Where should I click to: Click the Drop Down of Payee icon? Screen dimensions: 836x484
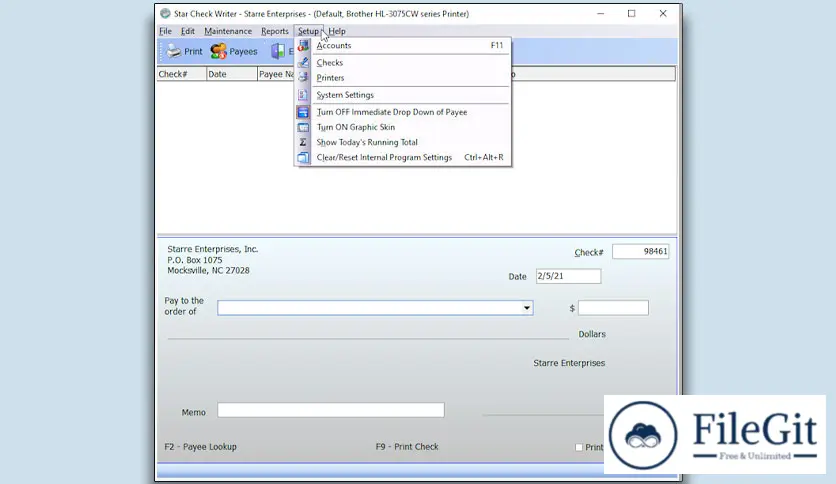303,112
